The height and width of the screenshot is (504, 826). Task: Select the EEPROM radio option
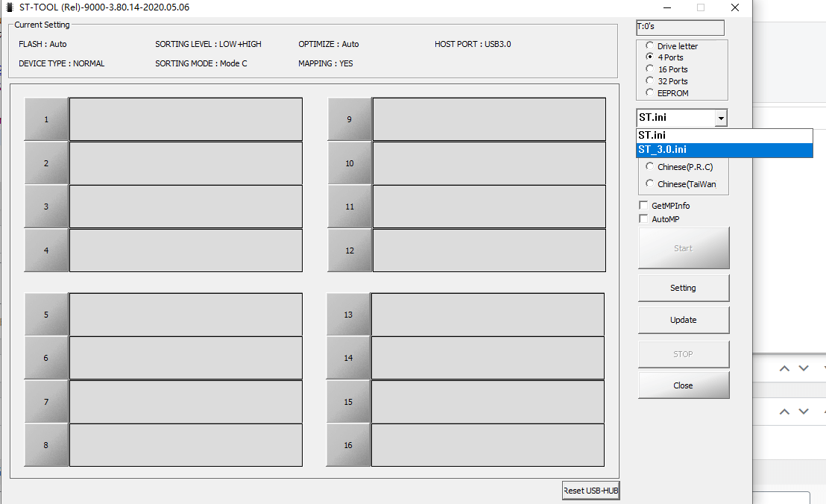[650, 93]
